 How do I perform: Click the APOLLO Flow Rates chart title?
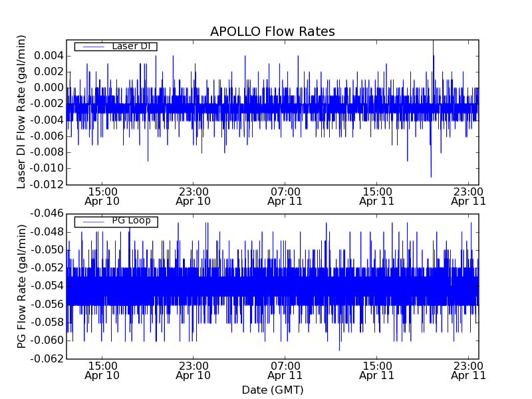pos(272,32)
